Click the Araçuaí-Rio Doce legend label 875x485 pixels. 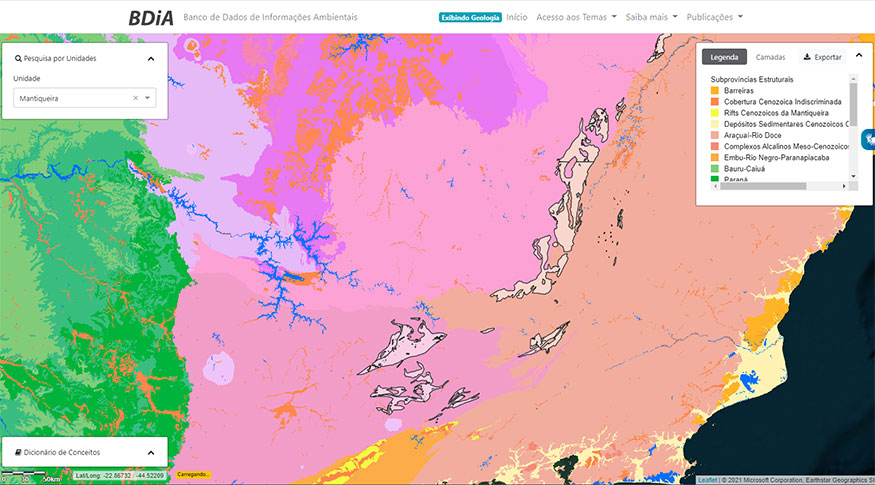coord(752,135)
